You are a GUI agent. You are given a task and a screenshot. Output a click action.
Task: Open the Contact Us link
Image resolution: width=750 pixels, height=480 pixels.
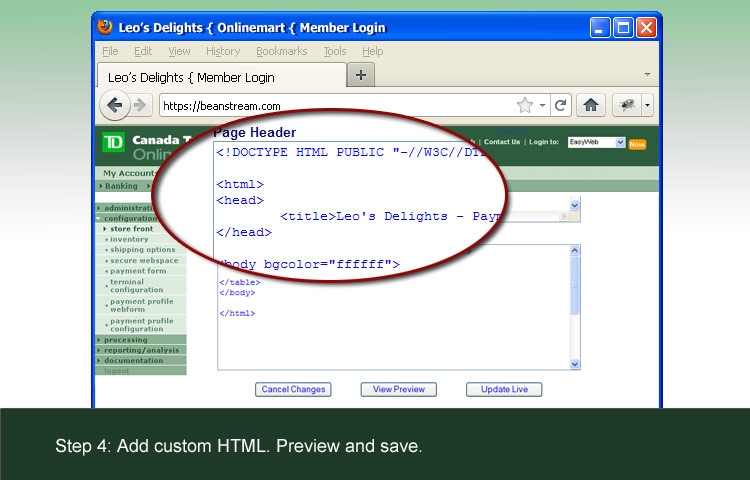pyautogui.click(x=502, y=142)
